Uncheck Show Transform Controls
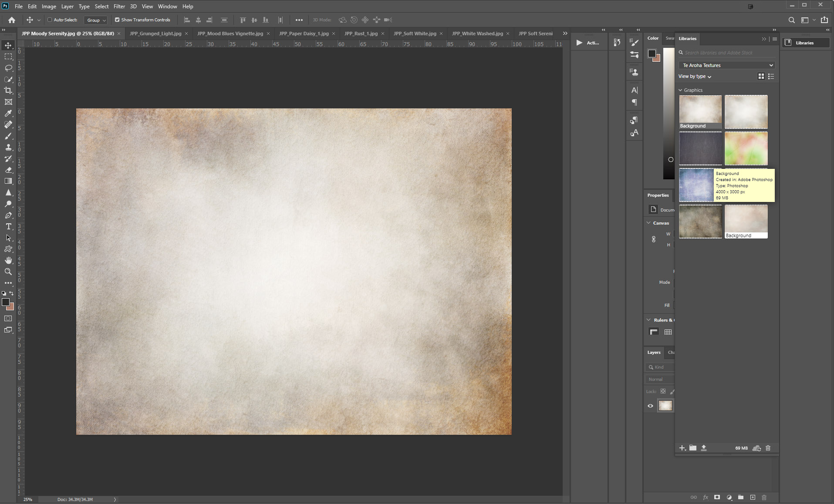 pyautogui.click(x=117, y=20)
